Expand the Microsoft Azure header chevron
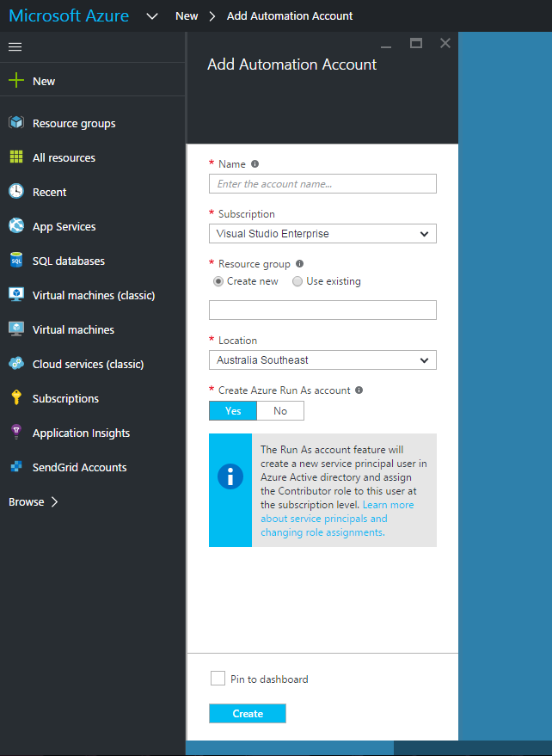 152,16
